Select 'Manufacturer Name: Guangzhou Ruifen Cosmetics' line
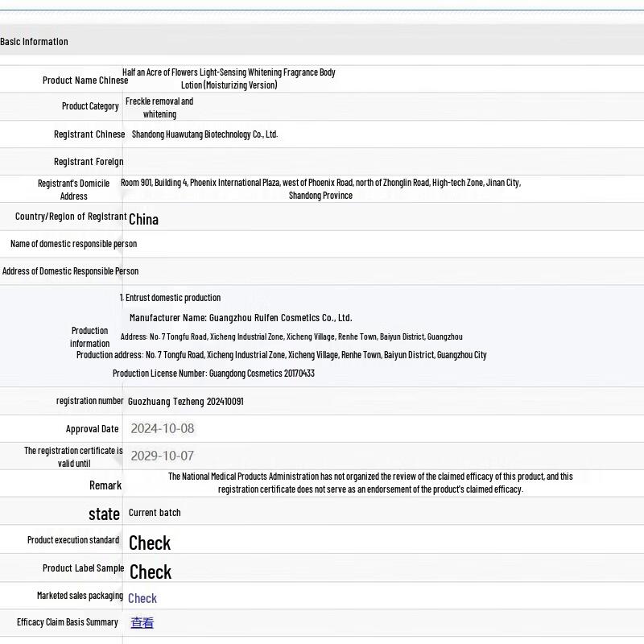The width and height of the screenshot is (644, 644). pos(241,318)
